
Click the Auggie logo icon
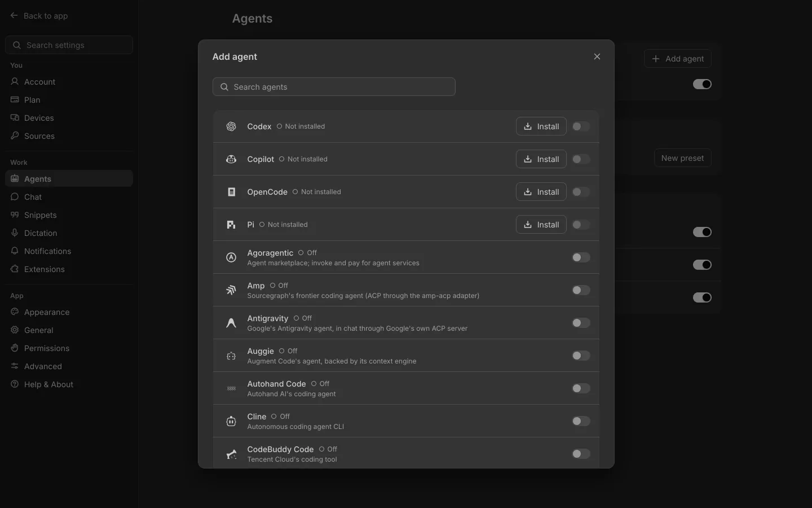231,356
